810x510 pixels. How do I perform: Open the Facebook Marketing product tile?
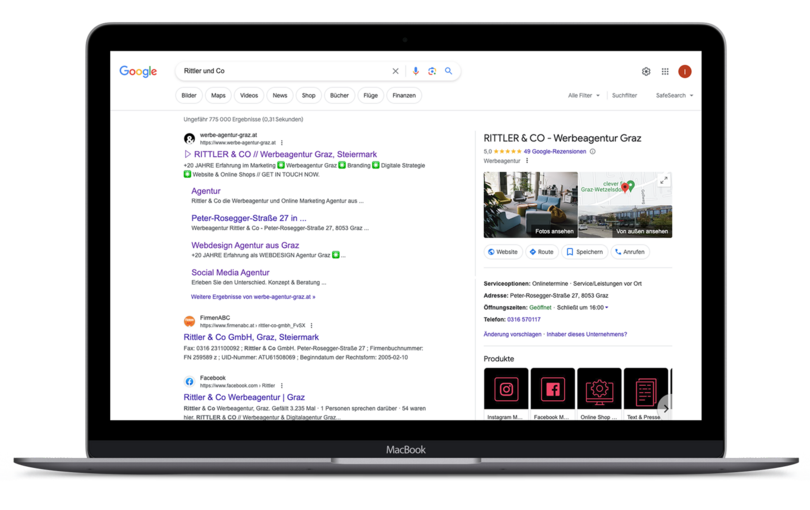pyautogui.click(x=553, y=394)
